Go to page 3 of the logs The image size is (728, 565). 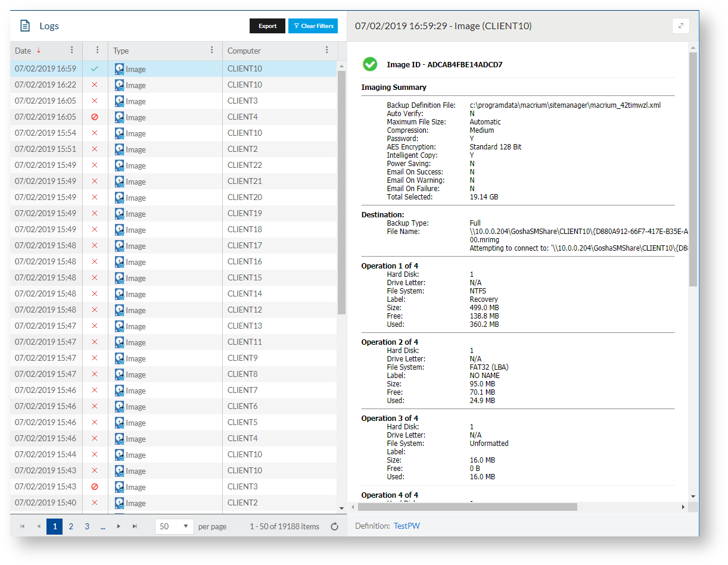point(87,526)
